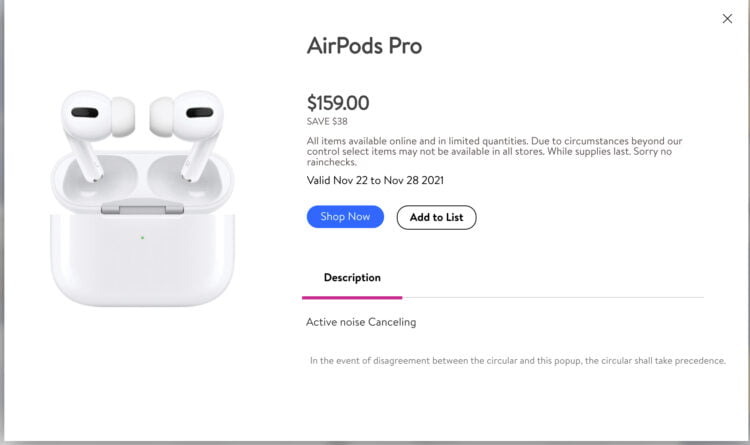
Task: Click the Active noise Canceling description text
Action: [x=361, y=322]
